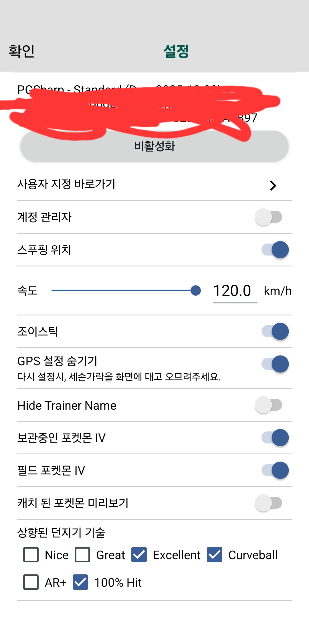The image size is (309, 644).
Task: Uncheck the Excellent throw checkbox
Action: pos(139,555)
